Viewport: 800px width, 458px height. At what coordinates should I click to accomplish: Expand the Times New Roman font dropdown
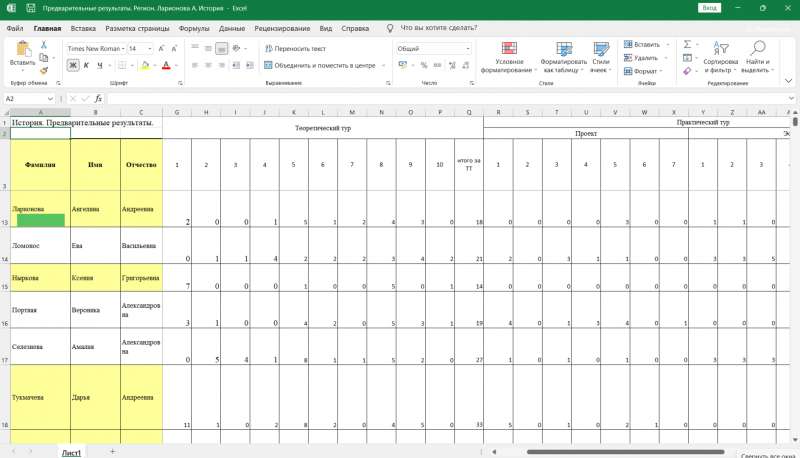click(x=123, y=48)
